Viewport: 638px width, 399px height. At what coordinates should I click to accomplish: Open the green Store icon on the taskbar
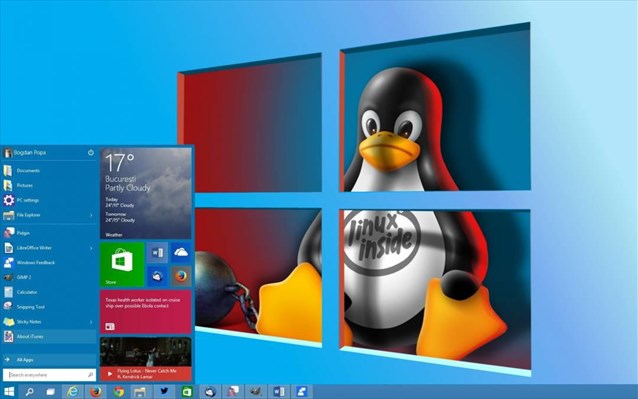point(187,392)
